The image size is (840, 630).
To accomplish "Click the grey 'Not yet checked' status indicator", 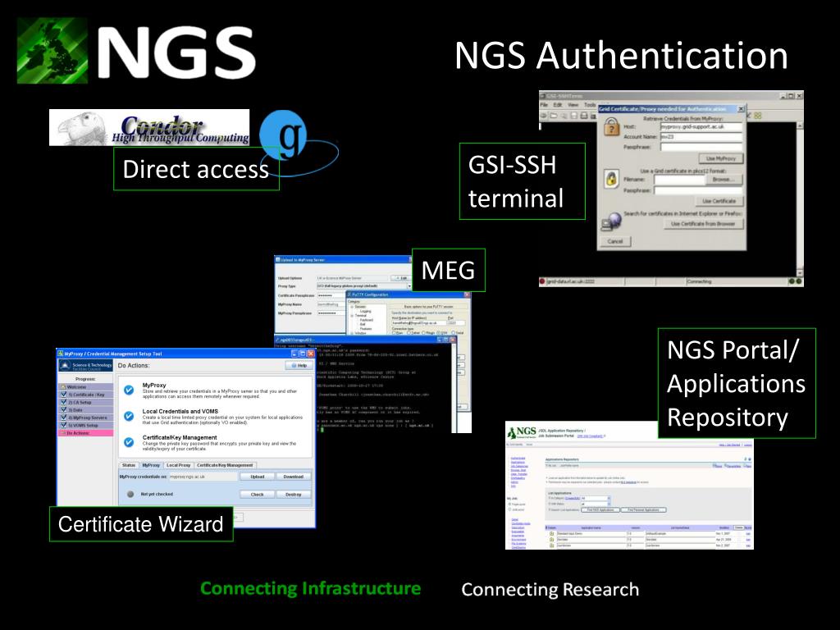I will click(x=130, y=494).
